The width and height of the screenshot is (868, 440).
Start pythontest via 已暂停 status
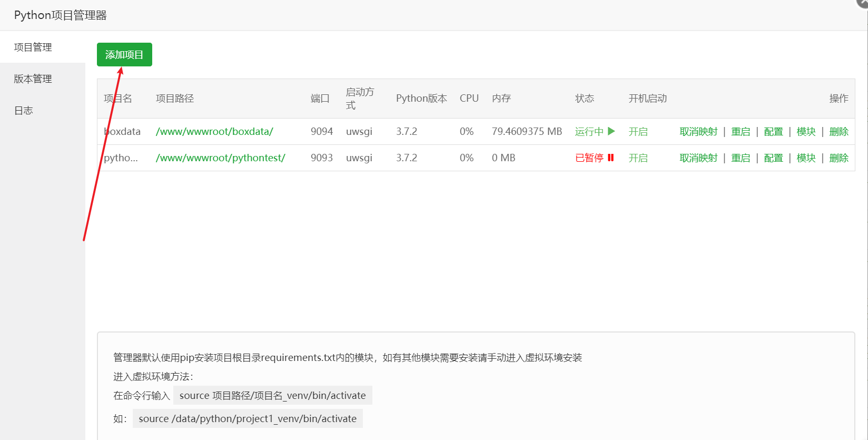point(595,158)
